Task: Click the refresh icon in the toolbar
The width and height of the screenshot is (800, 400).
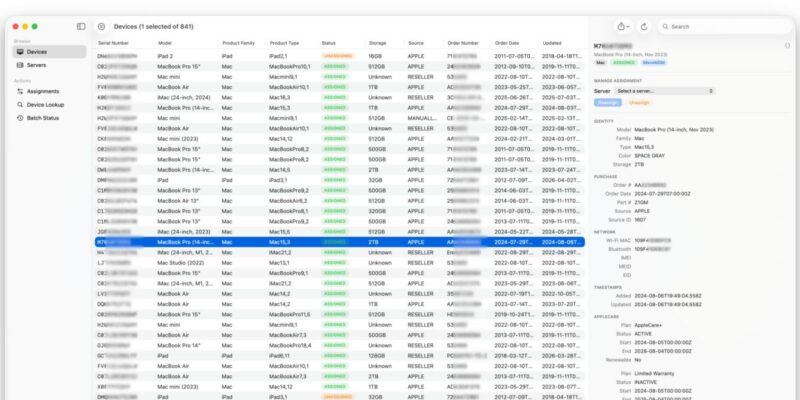Action: click(644, 27)
